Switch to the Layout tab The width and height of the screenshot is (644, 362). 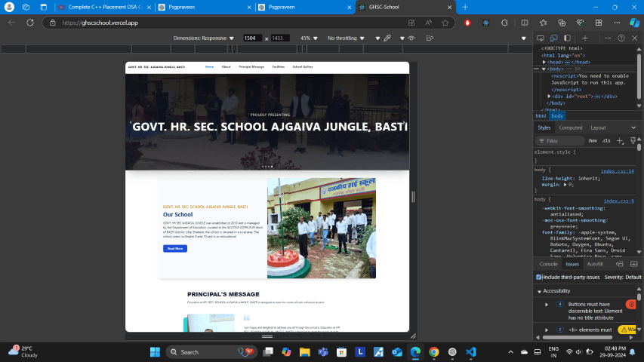tap(598, 127)
